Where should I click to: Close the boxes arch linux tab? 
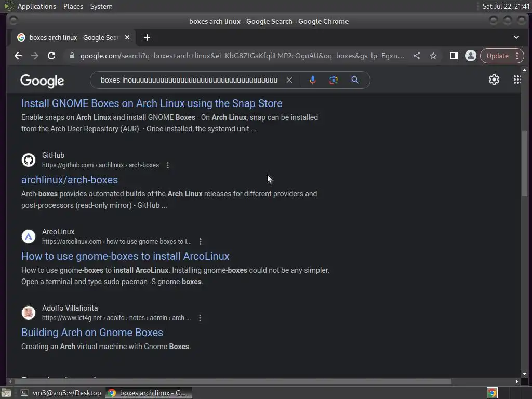coord(127,37)
